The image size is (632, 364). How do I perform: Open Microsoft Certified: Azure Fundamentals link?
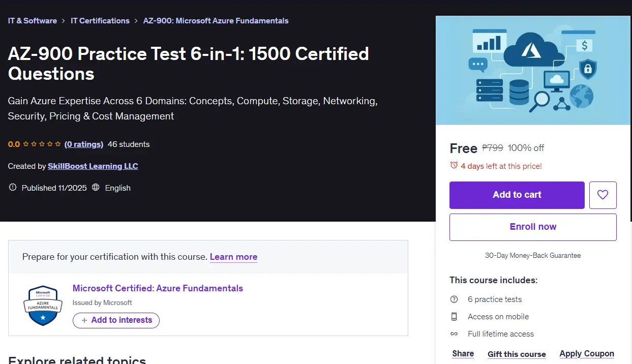click(158, 288)
